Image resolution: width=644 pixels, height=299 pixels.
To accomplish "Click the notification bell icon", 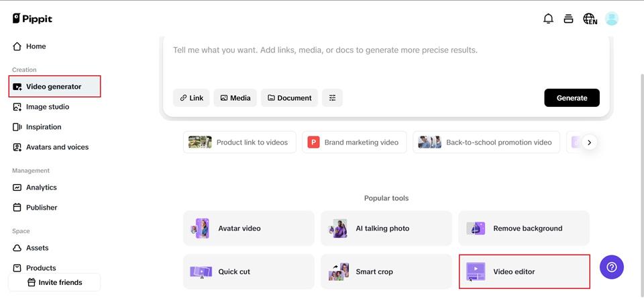I will coord(548,19).
